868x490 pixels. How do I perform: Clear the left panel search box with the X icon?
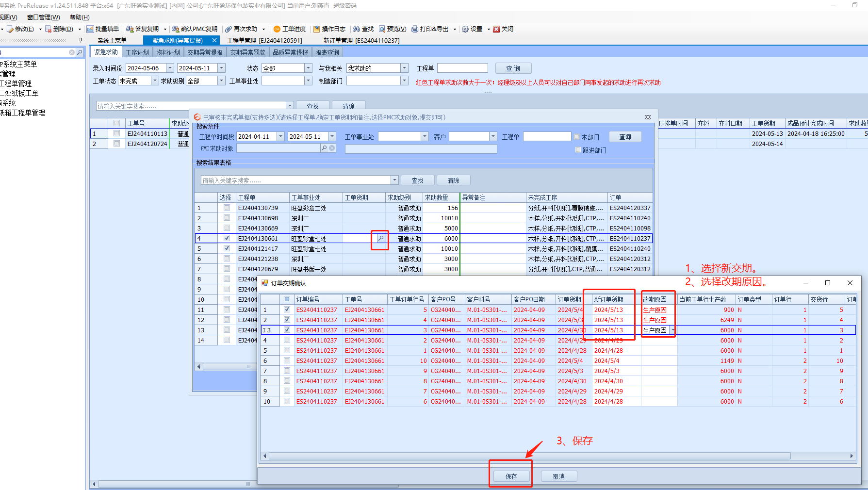(72, 52)
